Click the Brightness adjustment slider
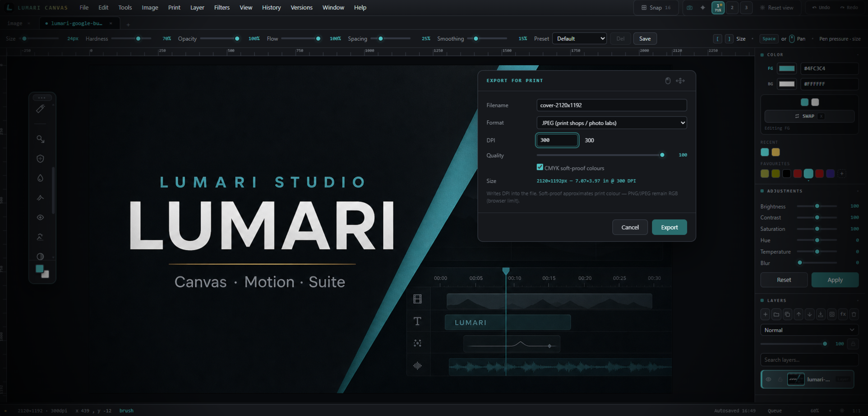 click(x=817, y=206)
